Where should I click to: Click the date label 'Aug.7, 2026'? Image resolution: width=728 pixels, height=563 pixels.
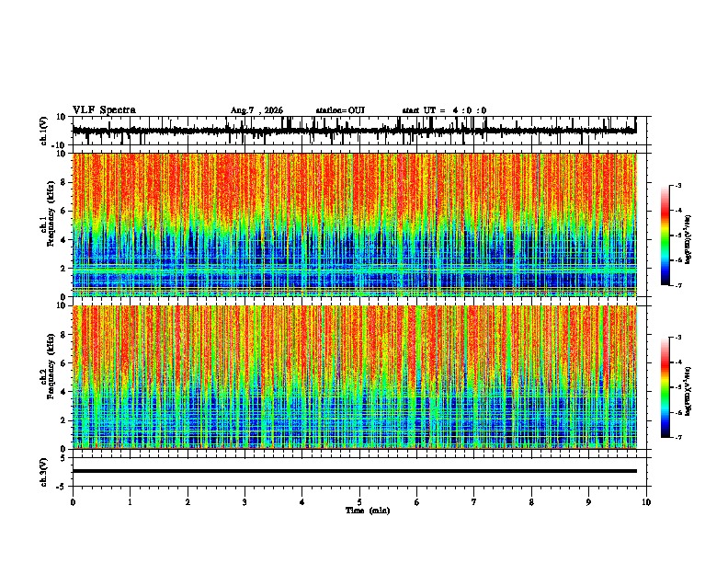click(x=256, y=110)
